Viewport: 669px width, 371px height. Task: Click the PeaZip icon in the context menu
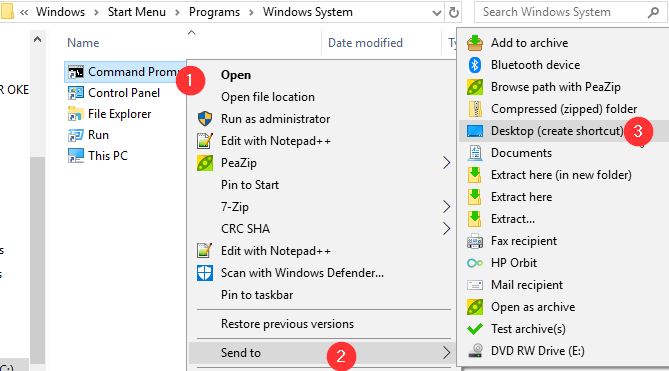pos(205,163)
